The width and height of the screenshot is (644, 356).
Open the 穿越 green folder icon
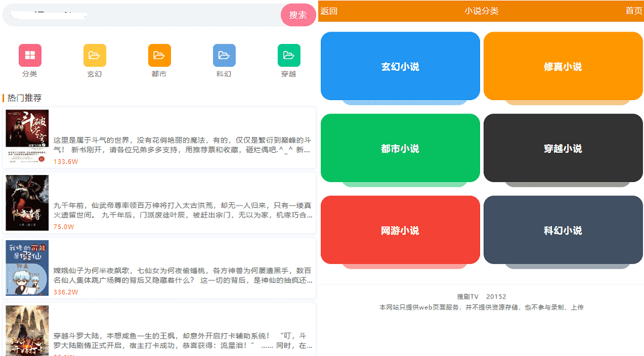coord(289,56)
